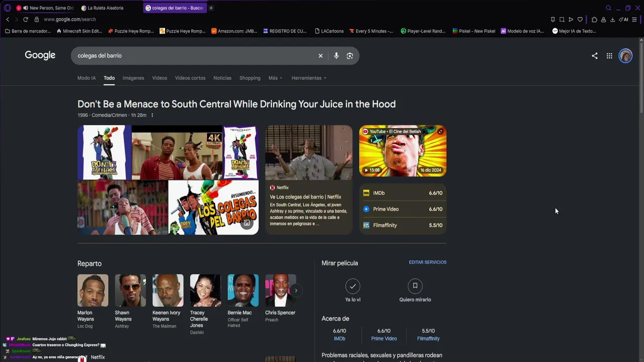
Task: Open Marlon Wayans cast photo
Action: coord(93,290)
